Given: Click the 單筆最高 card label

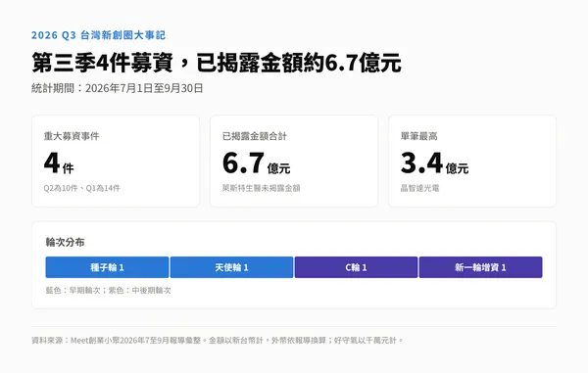Looking at the screenshot, I should (x=418, y=136).
